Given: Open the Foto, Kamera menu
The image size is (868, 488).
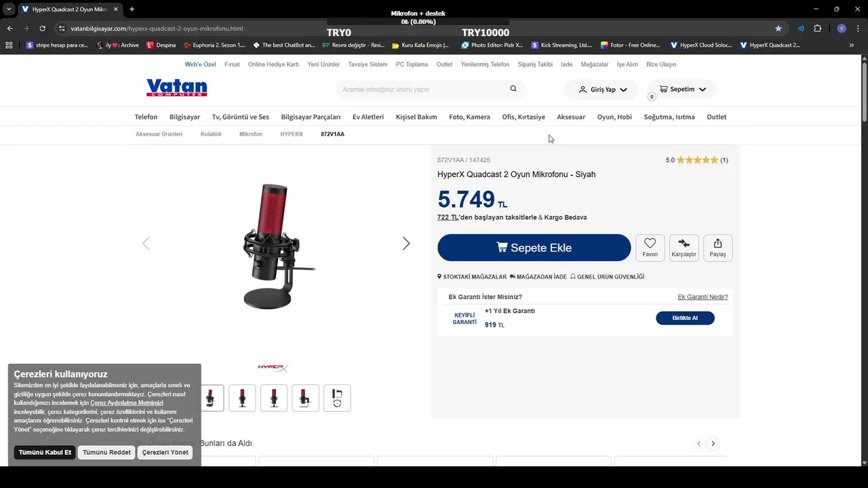Looking at the screenshot, I should pyautogui.click(x=469, y=117).
